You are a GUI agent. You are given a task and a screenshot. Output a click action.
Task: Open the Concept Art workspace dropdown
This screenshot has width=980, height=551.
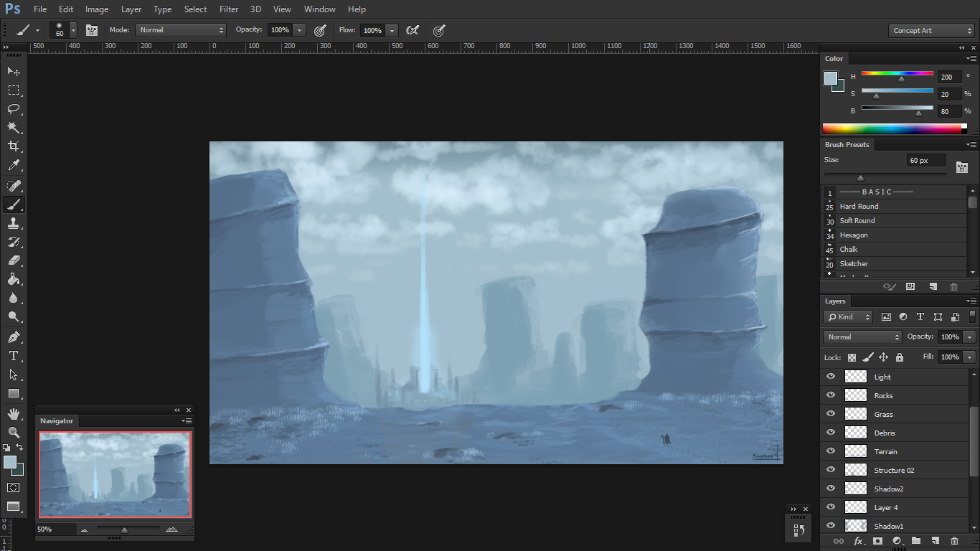[930, 31]
